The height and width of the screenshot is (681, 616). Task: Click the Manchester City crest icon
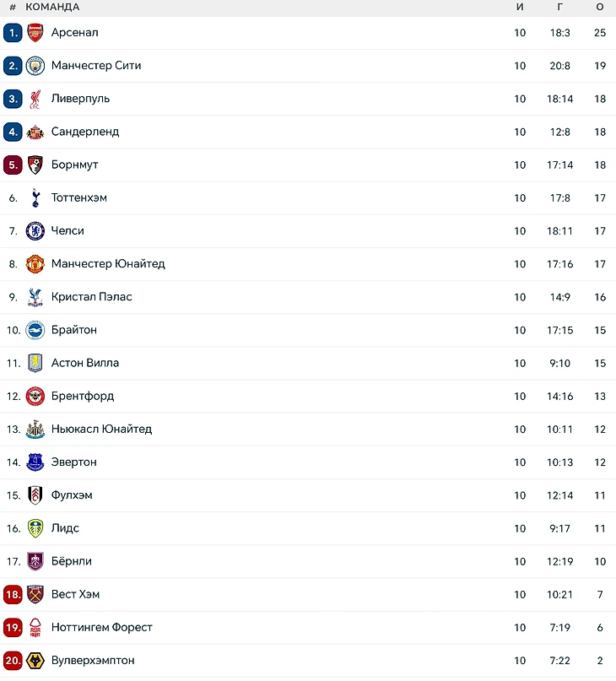coord(35,66)
